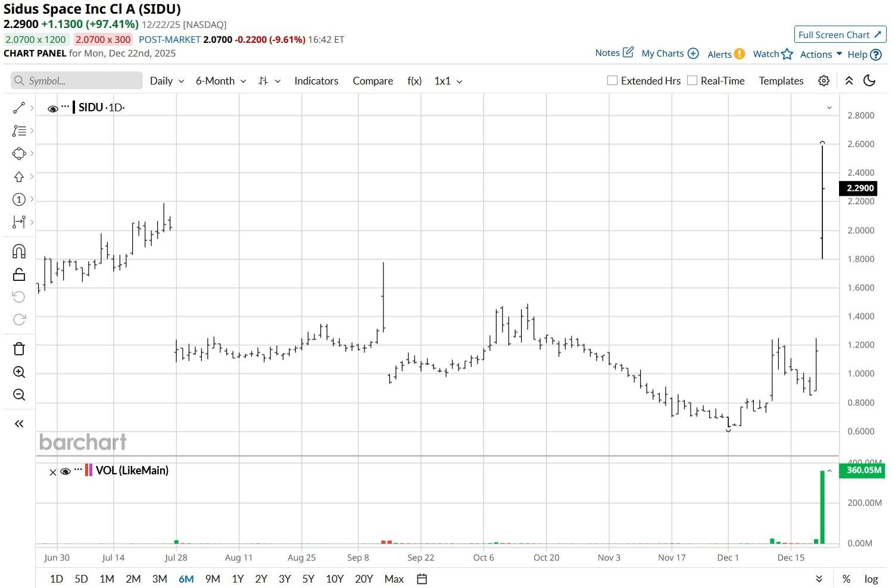
Task: Open the bar type dropdown
Action: [x=269, y=81]
